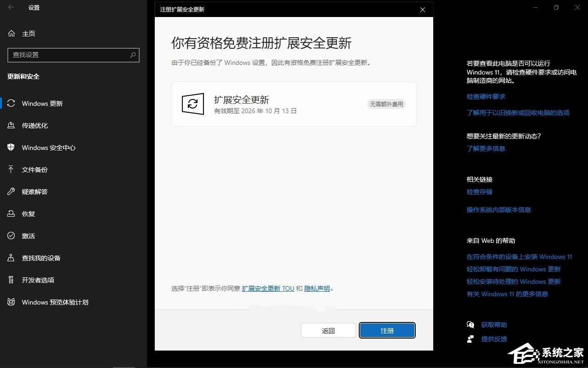The image size is (588, 368).
Task: Click the 返回 button in the dialog
Action: [328, 330]
